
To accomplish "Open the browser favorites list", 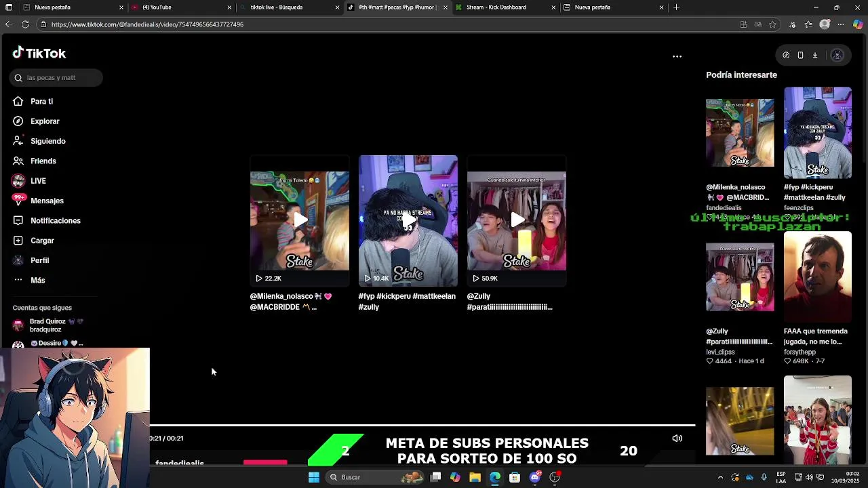I will pyautogui.click(x=808, y=24).
